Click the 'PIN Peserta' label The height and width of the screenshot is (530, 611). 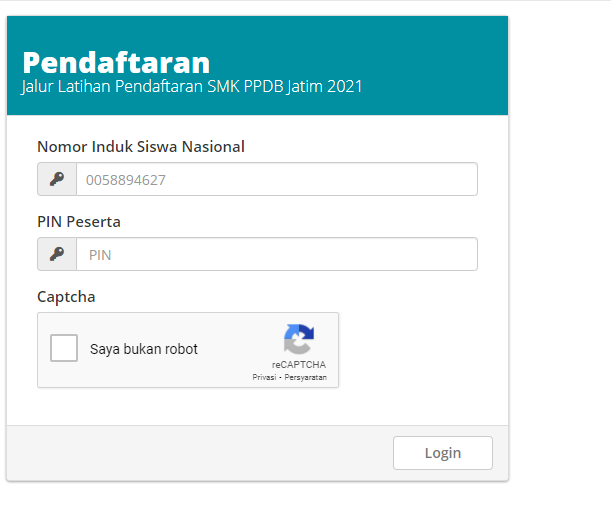point(79,222)
